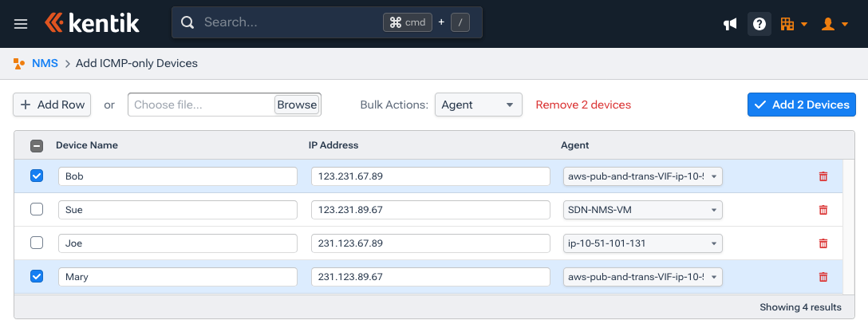868x332 pixels.
Task: Open Mary's agent dropdown
Action: coord(643,277)
